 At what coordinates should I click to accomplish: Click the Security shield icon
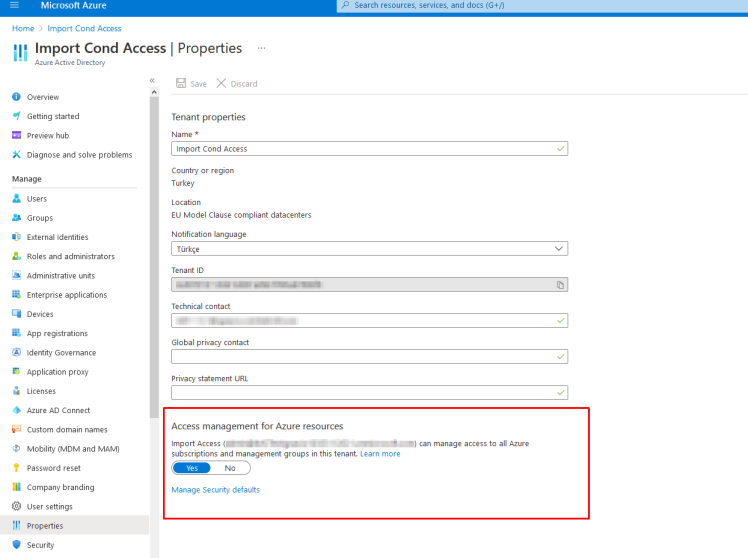tap(16, 545)
